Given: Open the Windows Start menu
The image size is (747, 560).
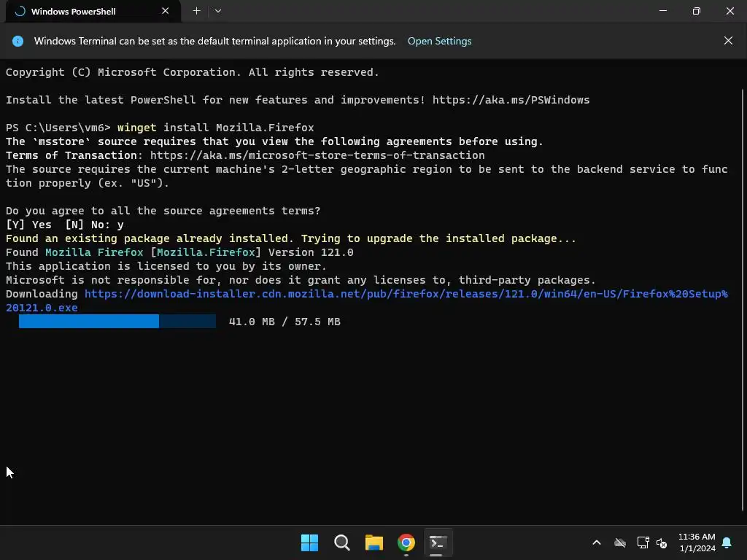Looking at the screenshot, I should [309, 542].
